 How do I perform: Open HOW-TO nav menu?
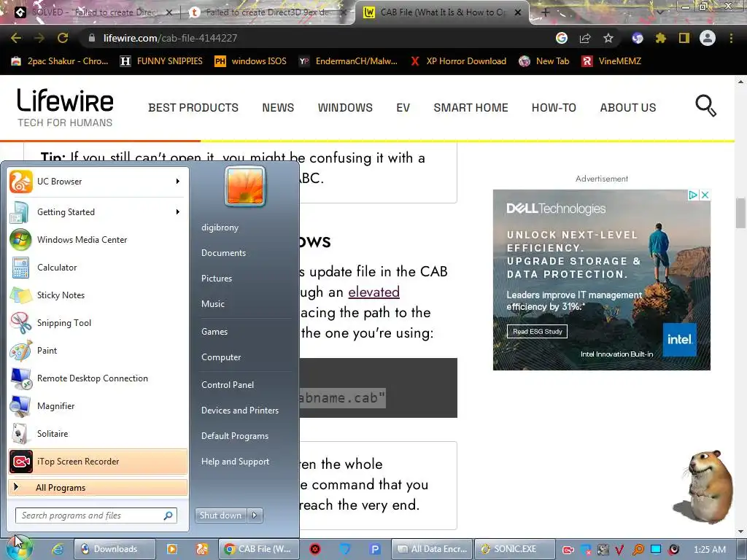pos(554,108)
